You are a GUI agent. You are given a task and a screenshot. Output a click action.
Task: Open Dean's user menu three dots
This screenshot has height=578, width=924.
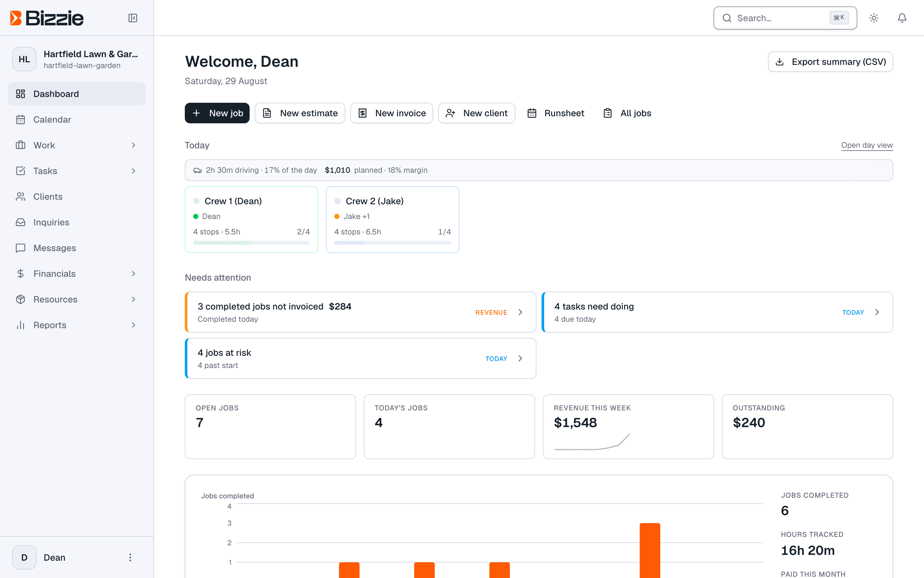tap(130, 557)
